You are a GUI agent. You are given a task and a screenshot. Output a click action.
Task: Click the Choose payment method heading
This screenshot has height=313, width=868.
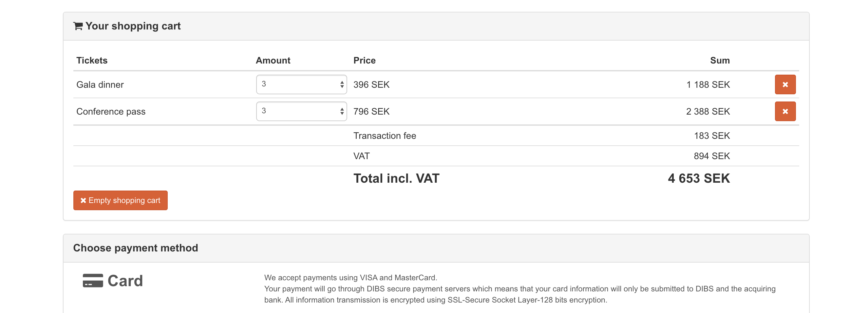point(136,248)
